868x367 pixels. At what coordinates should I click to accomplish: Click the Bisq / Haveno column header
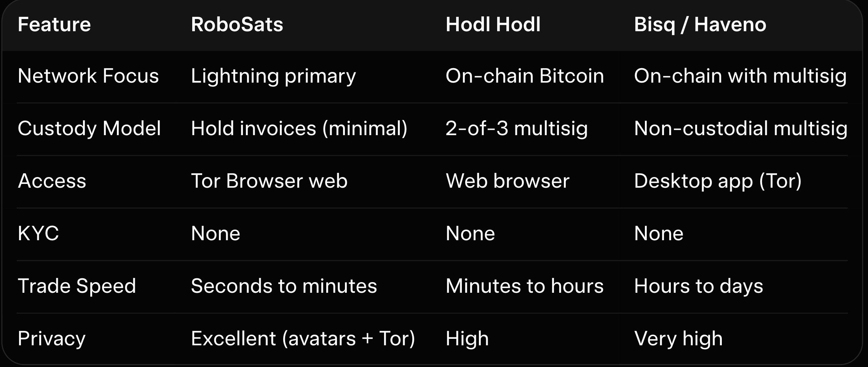[700, 25]
